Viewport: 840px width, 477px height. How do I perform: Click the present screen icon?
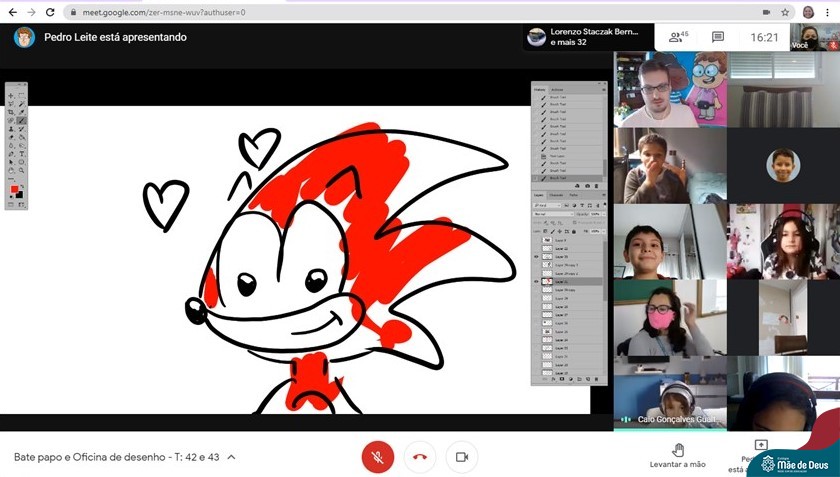760,446
